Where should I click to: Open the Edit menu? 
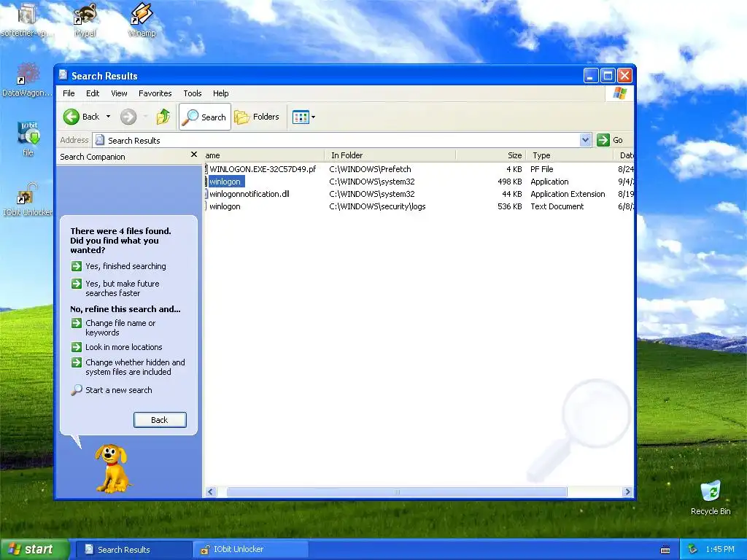click(93, 93)
